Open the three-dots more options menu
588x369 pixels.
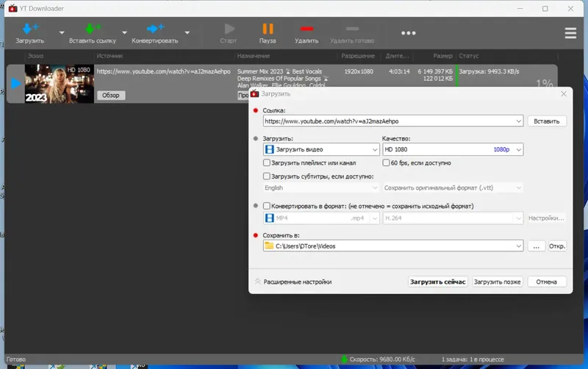pyautogui.click(x=409, y=33)
